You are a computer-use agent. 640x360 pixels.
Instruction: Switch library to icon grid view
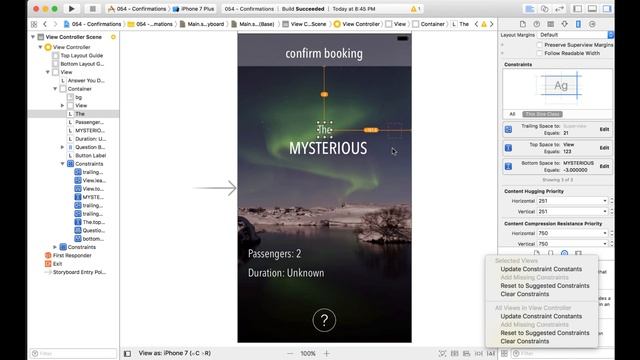click(x=504, y=353)
